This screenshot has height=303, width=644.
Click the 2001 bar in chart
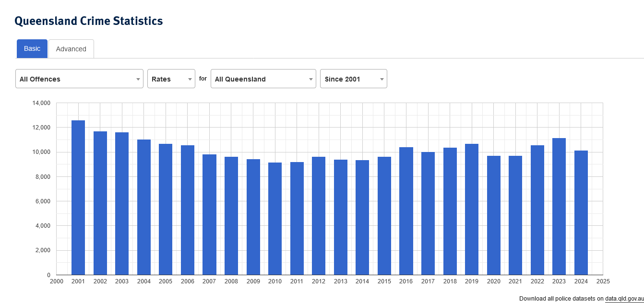click(x=78, y=198)
